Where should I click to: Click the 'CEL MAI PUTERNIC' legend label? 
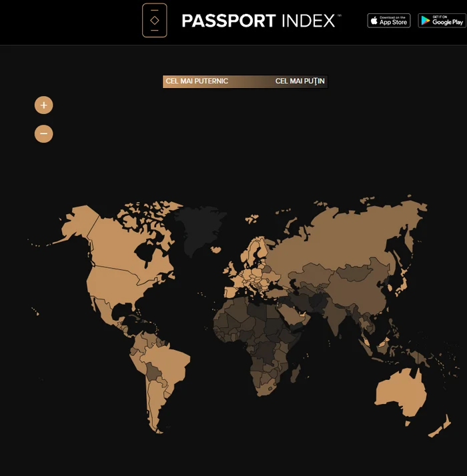[x=197, y=81]
